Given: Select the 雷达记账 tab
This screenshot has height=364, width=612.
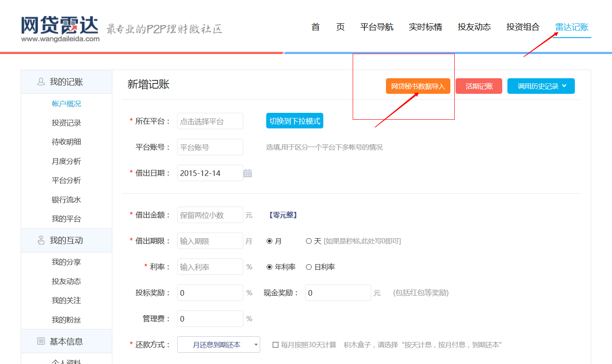Looking at the screenshot, I should tap(572, 27).
